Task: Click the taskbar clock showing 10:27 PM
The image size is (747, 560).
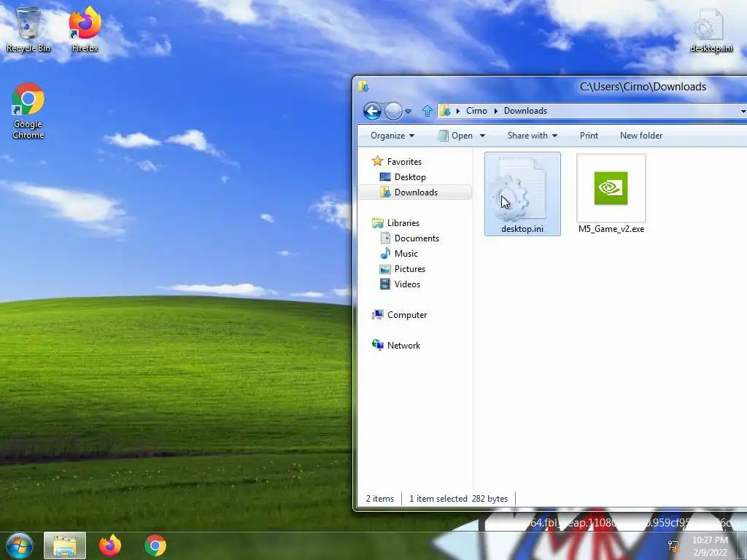Action: click(711, 546)
